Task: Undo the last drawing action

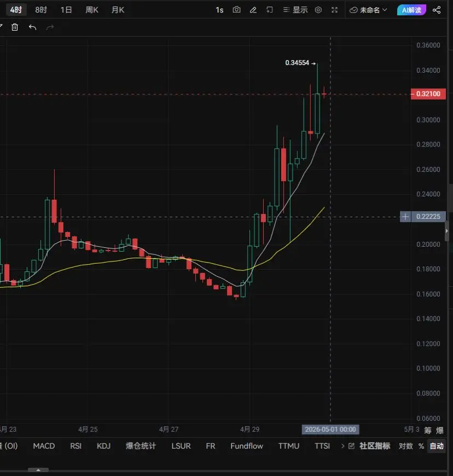Action: click(x=32, y=27)
